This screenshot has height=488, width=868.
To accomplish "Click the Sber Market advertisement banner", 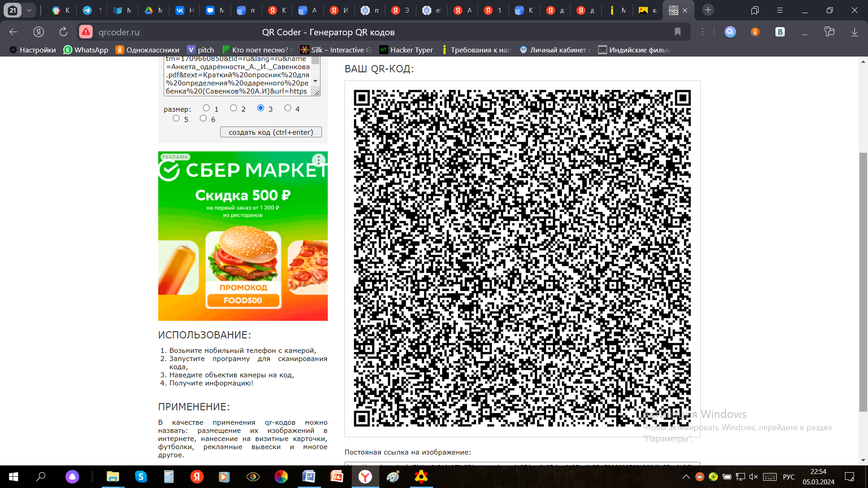I will 243,236.
